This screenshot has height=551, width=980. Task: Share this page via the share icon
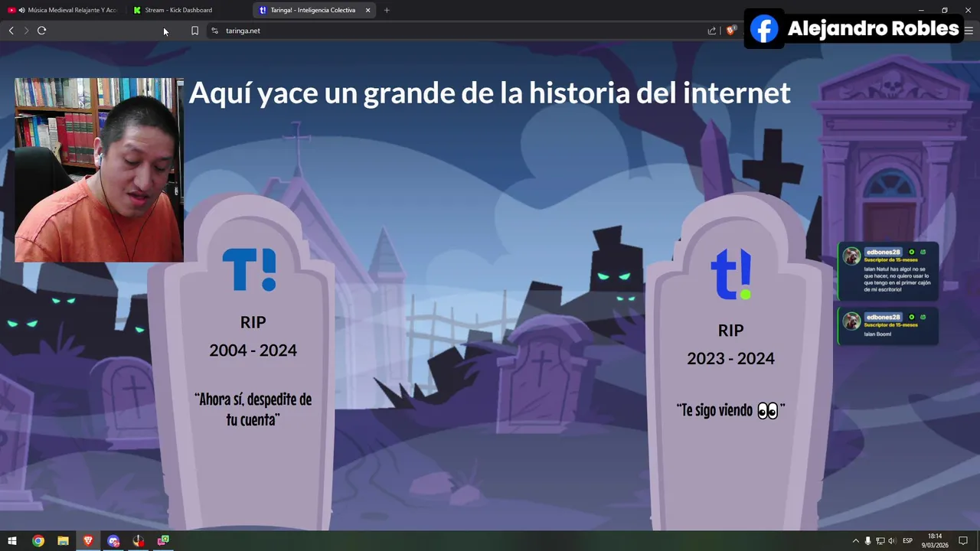pyautogui.click(x=712, y=31)
